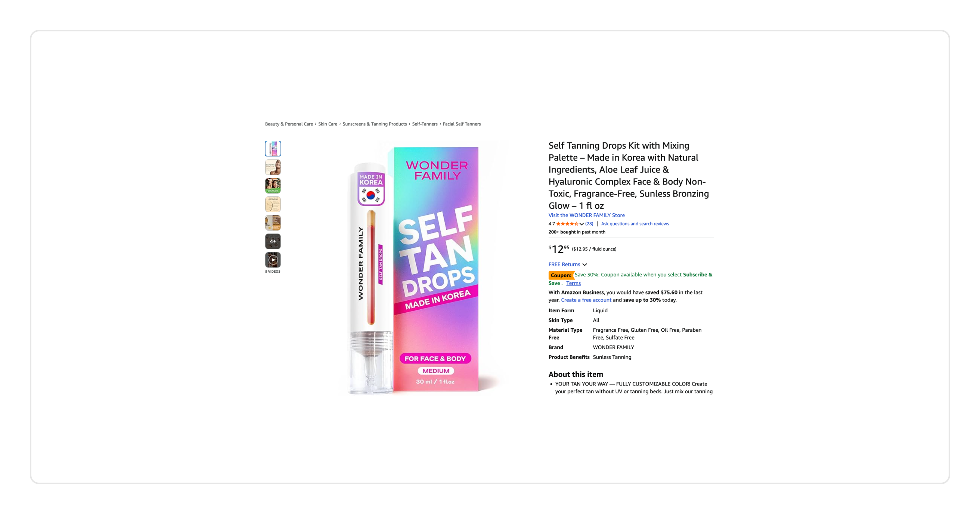Select the first product image thumbnail
980x514 pixels.
(x=273, y=148)
